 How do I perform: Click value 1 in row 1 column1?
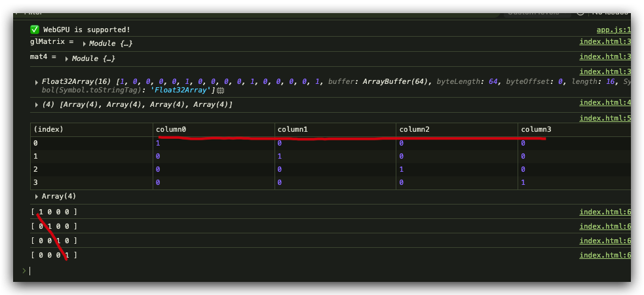280,157
